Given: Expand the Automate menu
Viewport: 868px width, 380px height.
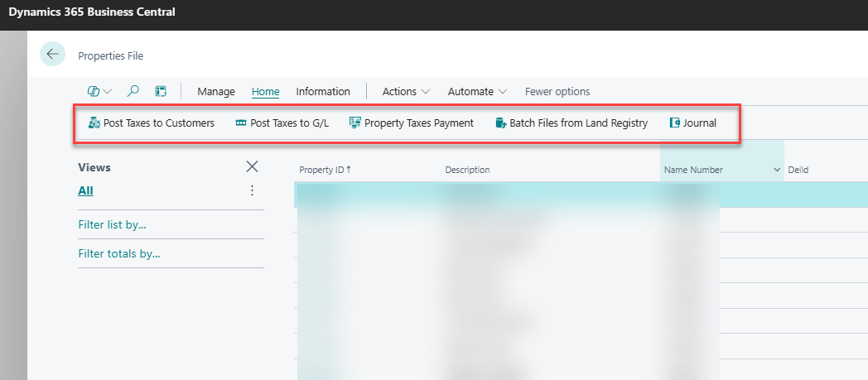Looking at the screenshot, I should (x=477, y=91).
